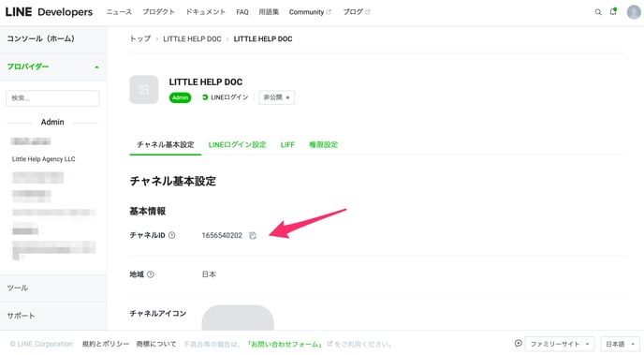
Task: Click help icon next to 地域
Action: 151,274
